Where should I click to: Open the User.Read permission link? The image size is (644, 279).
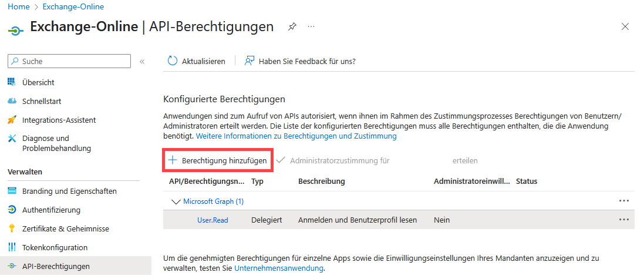213,220
